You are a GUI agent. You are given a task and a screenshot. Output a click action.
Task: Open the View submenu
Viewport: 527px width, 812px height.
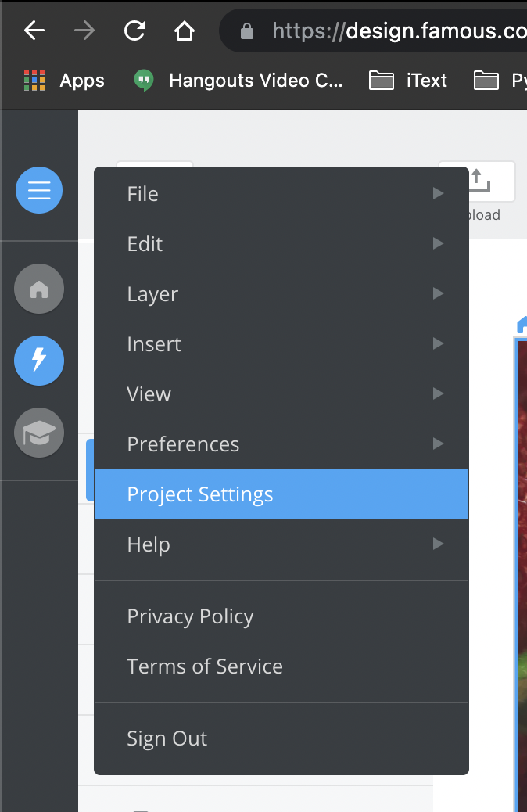coord(281,394)
